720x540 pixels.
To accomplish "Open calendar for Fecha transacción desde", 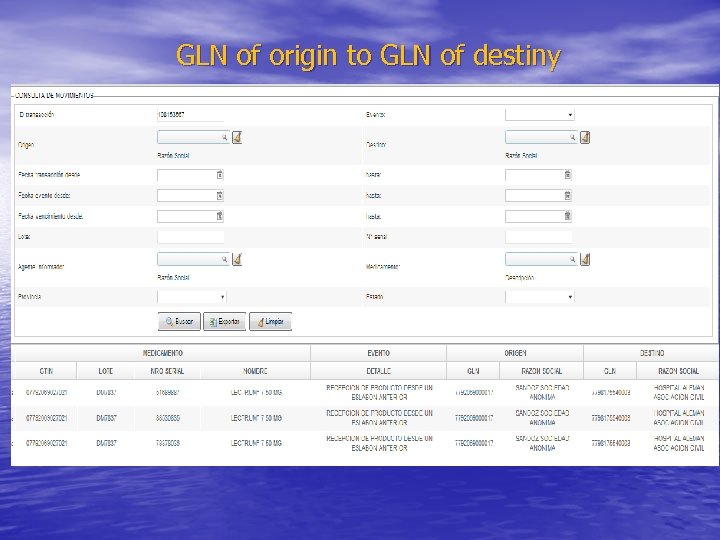I will pos(220,174).
